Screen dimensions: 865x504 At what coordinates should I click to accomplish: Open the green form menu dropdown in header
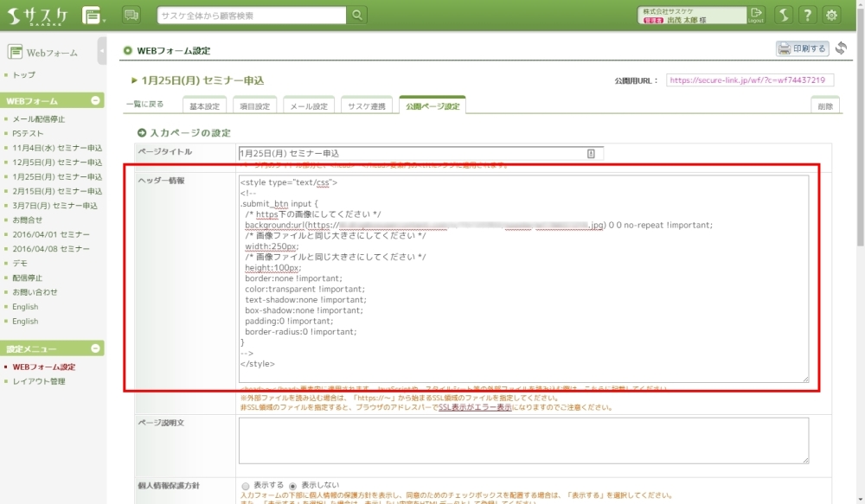tap(93, 15)
